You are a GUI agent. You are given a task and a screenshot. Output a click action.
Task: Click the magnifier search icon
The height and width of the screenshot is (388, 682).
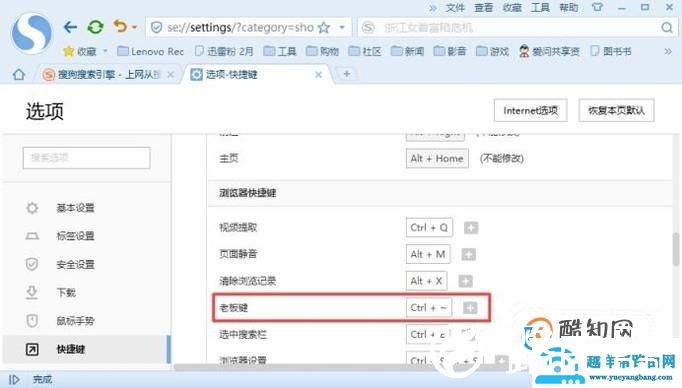click(667, 28)
